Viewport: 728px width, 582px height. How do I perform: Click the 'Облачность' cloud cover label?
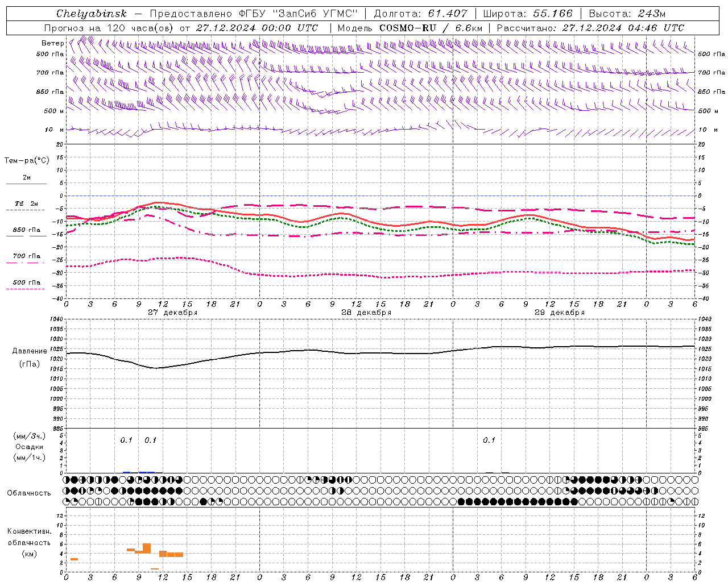click(x=29, y=493)
